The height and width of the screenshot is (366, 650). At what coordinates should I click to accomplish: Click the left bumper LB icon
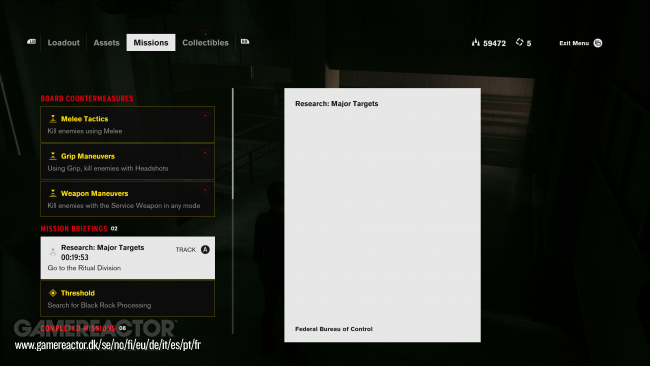click(32, 42)
